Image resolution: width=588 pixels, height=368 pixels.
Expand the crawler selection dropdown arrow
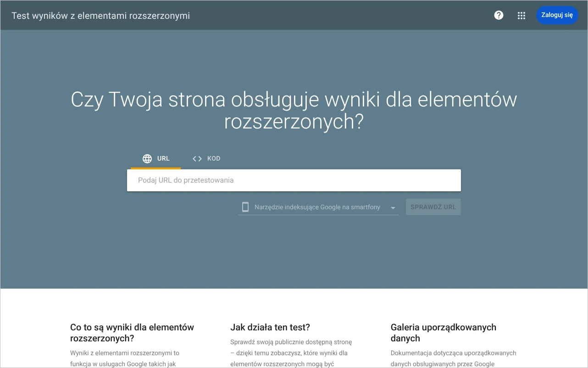393,208
